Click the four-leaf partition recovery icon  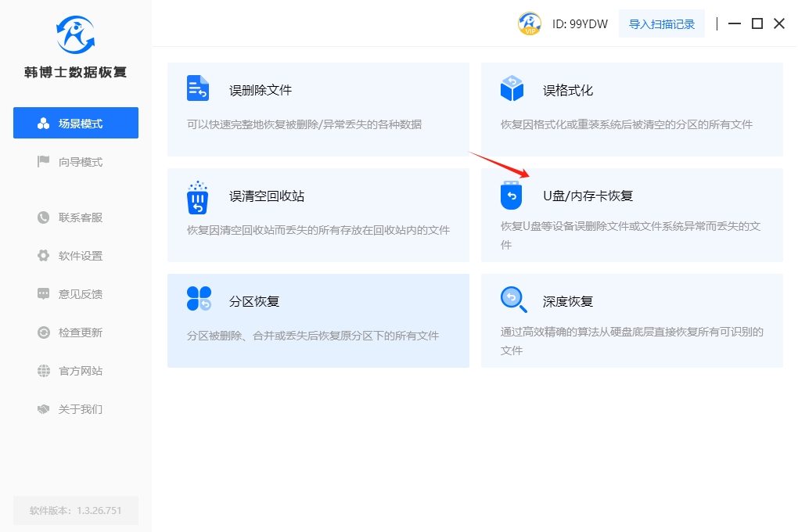199,299
